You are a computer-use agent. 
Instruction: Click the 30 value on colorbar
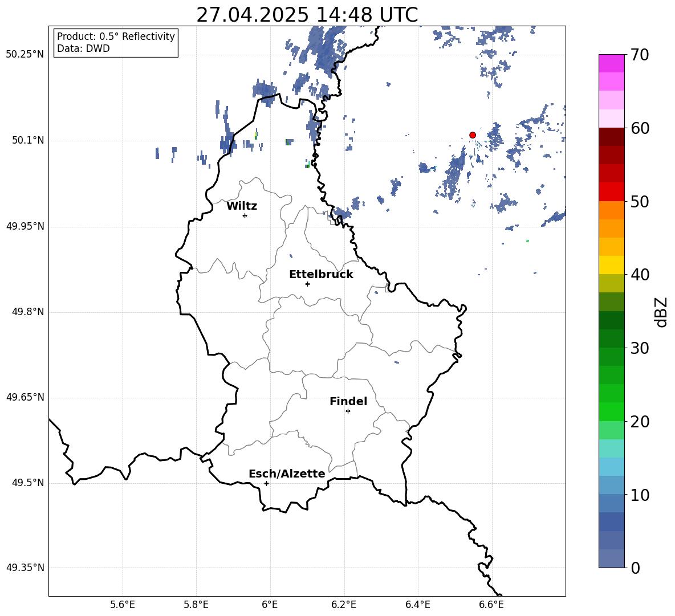(x=640, y=348)
